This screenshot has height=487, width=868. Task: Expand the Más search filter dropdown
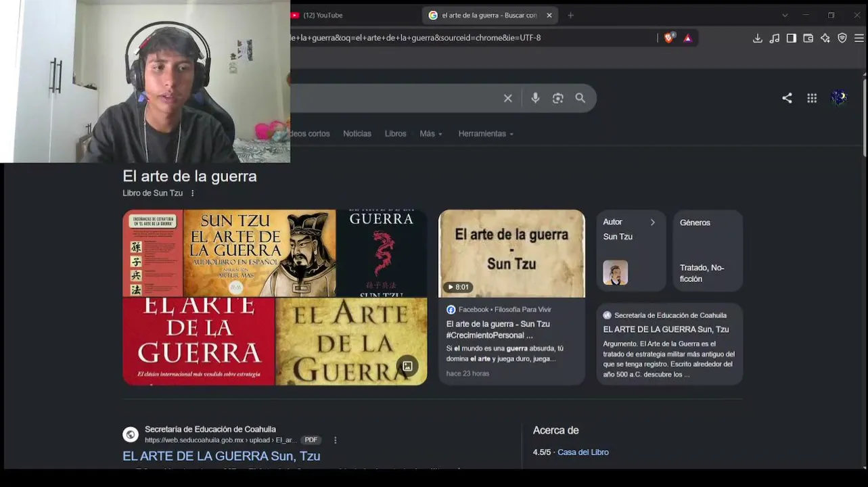(x=431, y=134)
